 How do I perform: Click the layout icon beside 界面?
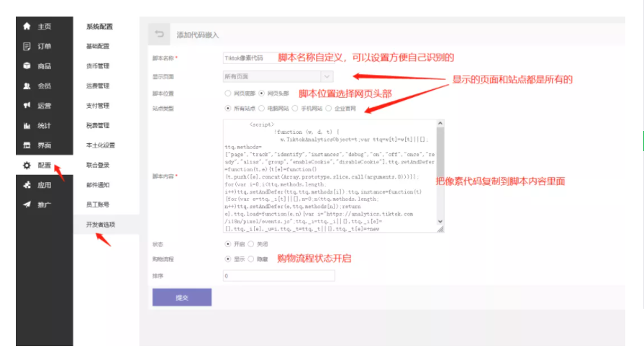pyautogui.click(x=27, y=145)
